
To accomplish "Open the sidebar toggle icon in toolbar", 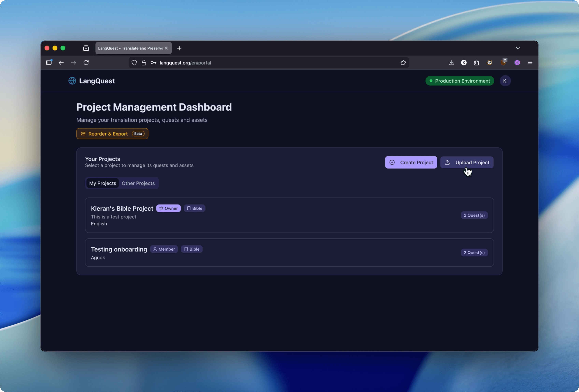I will pyautogui.click(x=49, y=62).
